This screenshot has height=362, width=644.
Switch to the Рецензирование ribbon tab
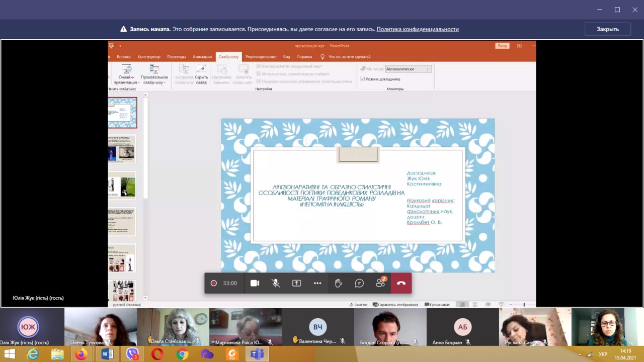click(261, 57)
